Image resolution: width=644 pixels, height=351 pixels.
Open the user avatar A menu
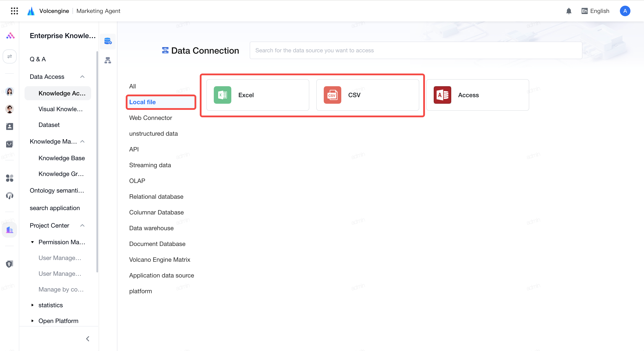pos(625,11)
